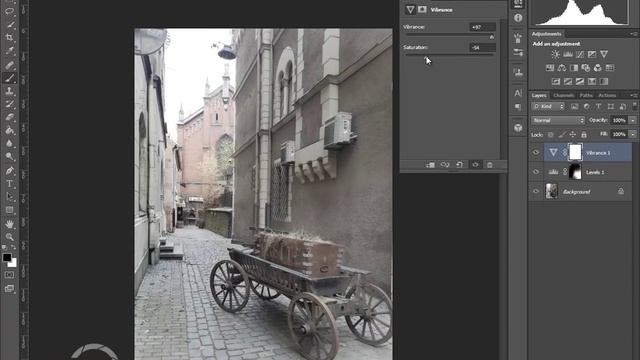This screenshot has height=360, width=640.
Task: Add a Levels adjustment from Adjustments panel
Action: click(x=568, y=54)
